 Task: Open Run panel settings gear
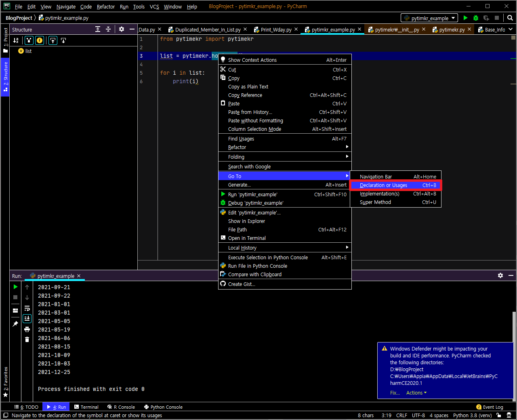(500, 275)
